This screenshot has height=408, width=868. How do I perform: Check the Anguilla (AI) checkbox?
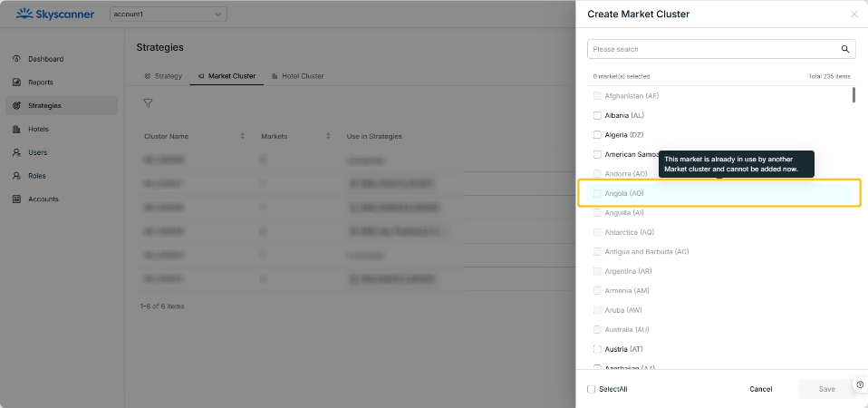[597, 212]
